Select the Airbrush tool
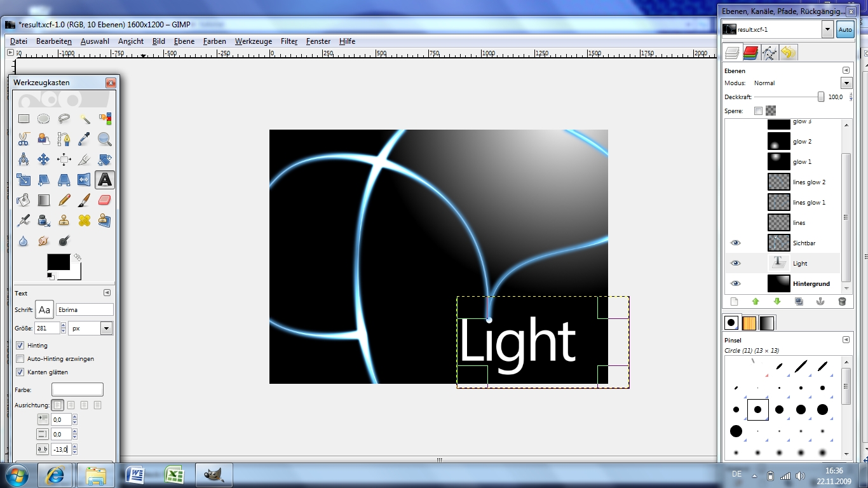The width and height of the screenshot is (868, 488). [x=24, y=220]
